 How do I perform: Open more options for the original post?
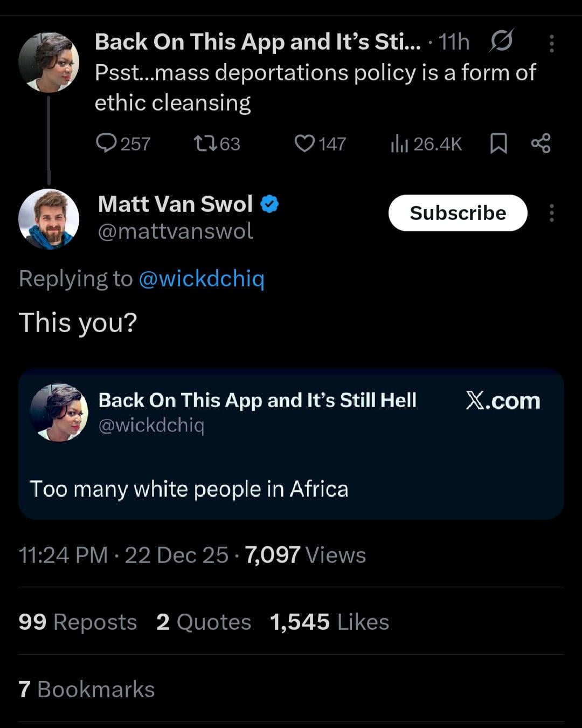tap(551, 43)
